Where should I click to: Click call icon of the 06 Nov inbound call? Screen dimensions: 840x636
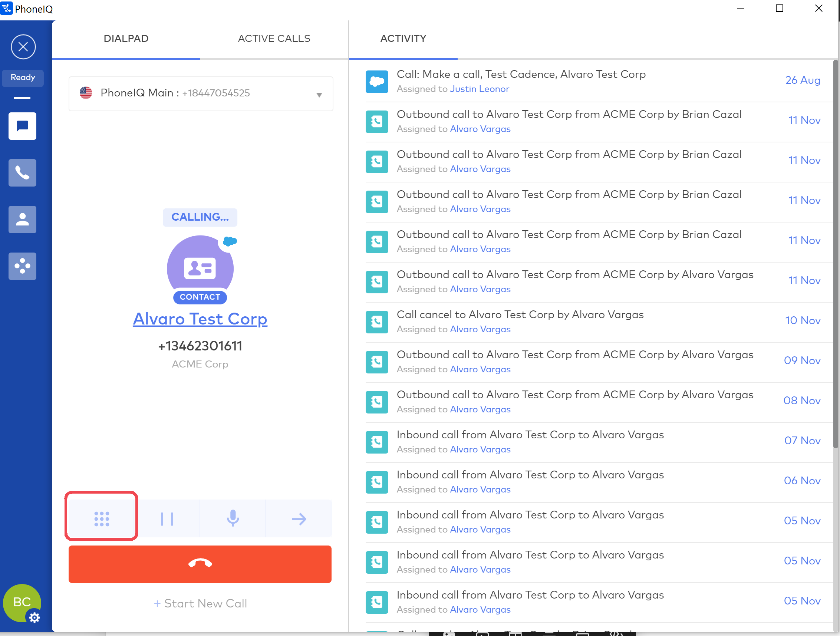click(377, 482)
